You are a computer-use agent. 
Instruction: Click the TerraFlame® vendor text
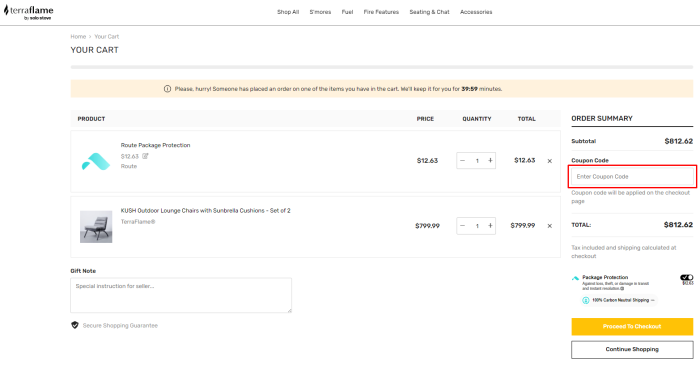click(x=138, y=222)
